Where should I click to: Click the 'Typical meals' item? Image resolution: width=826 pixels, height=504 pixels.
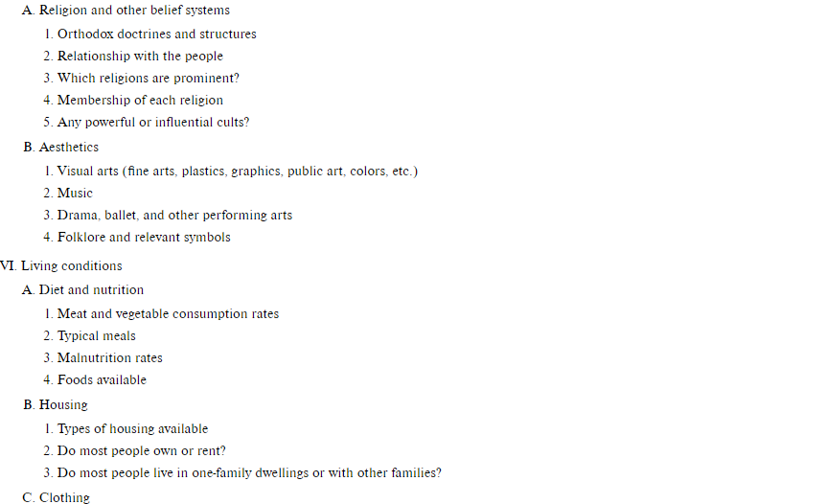point(97,336)
